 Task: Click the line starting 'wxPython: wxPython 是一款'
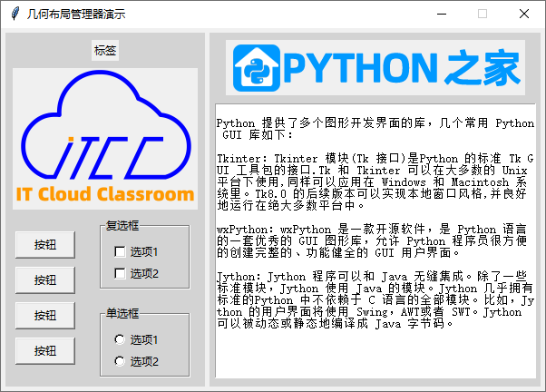coord(372,230)
